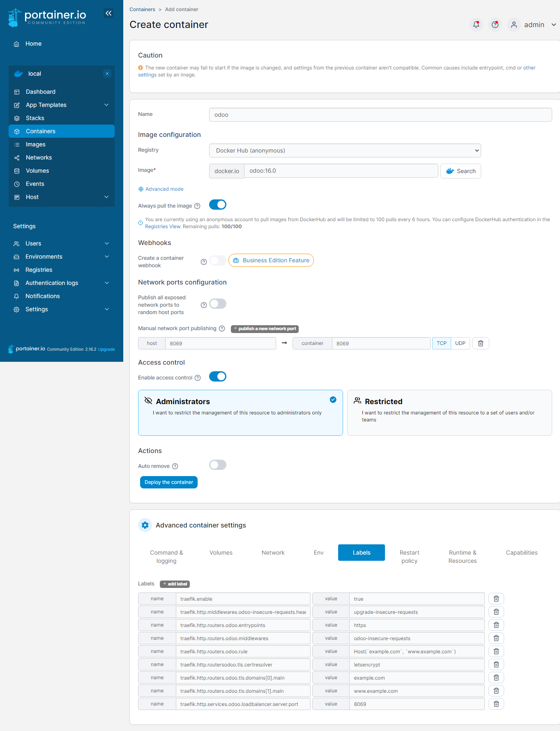Delete the traefik.enable label row
The image size is (560, 731).
[x=496, y=599]
